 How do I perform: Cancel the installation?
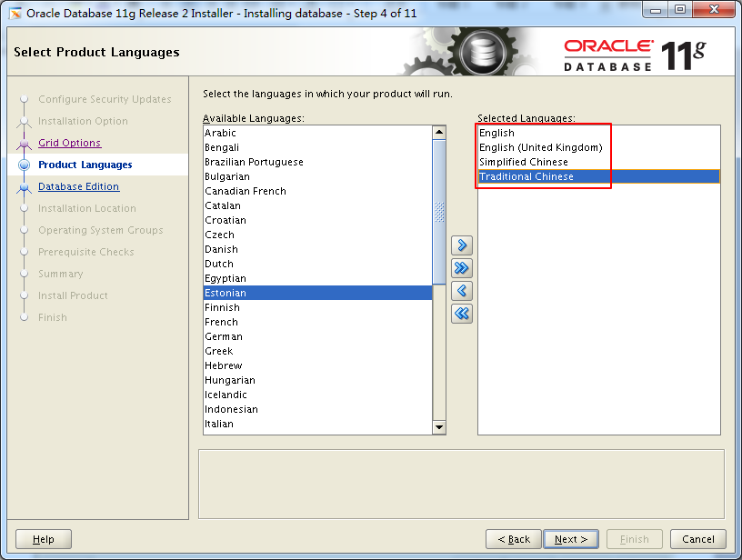point(698,539)
